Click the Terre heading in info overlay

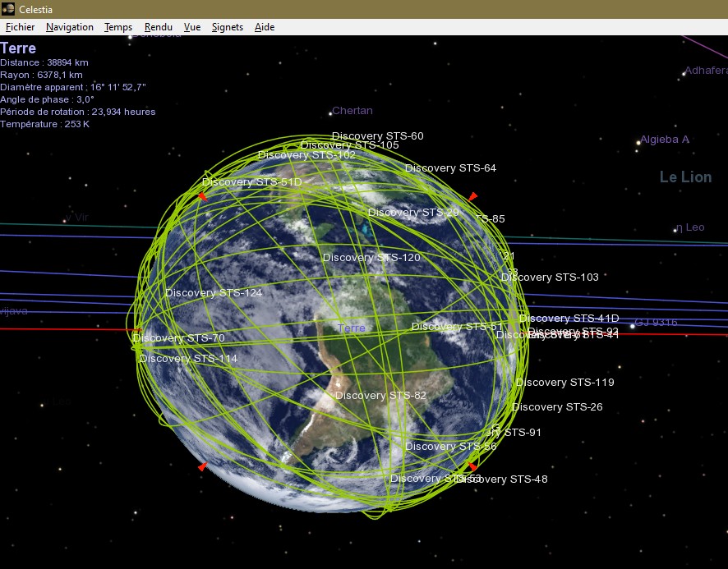pos(18,48)
